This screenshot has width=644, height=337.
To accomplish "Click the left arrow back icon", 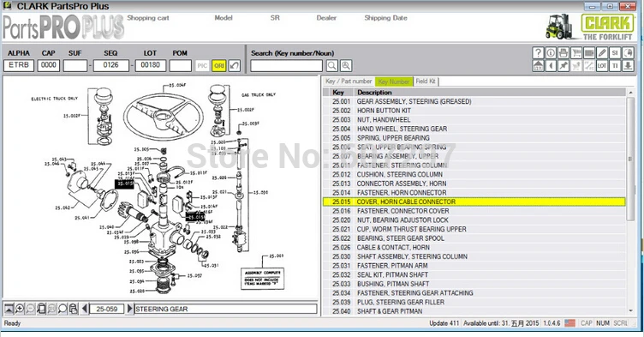I will coord(551,66).
